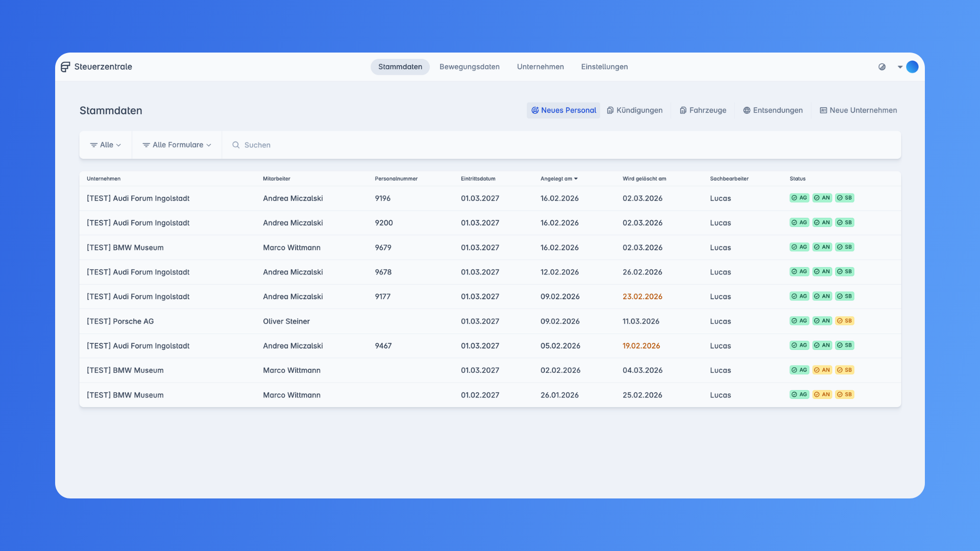Click yellow AN badge in last BMW Museum row
This screenshot has height=551, width=980.
tap(822, 394)
